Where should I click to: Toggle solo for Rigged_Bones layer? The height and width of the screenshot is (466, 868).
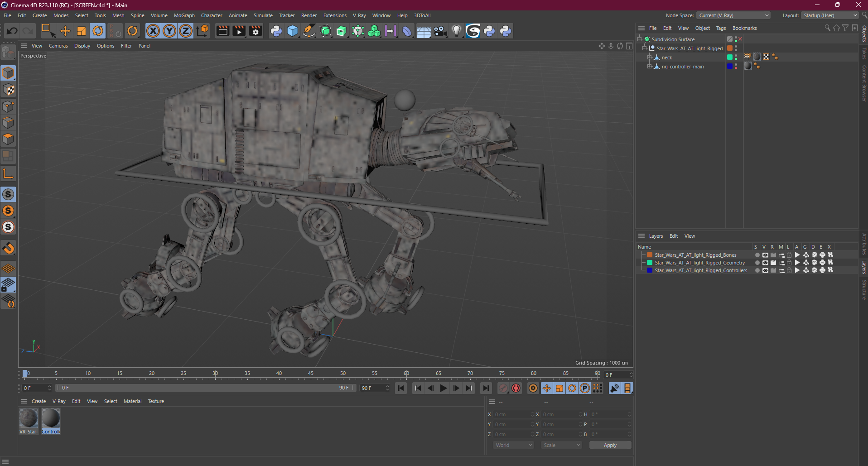pos(757,255)
